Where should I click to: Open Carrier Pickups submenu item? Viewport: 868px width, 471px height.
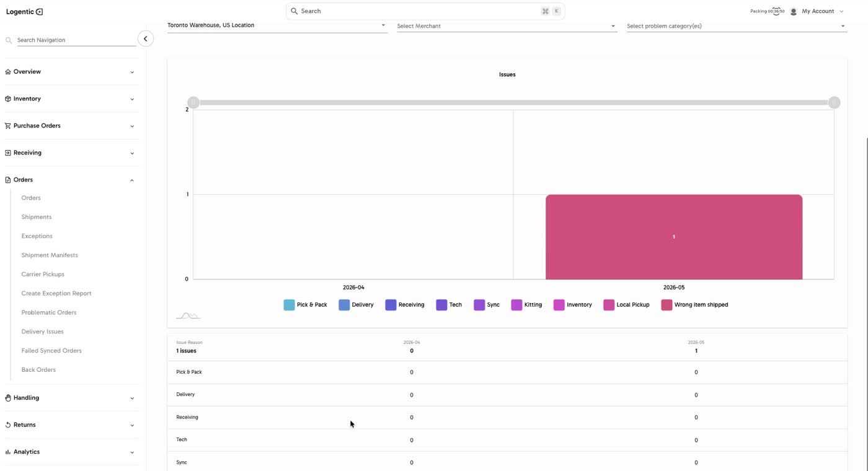coord(43,274)
